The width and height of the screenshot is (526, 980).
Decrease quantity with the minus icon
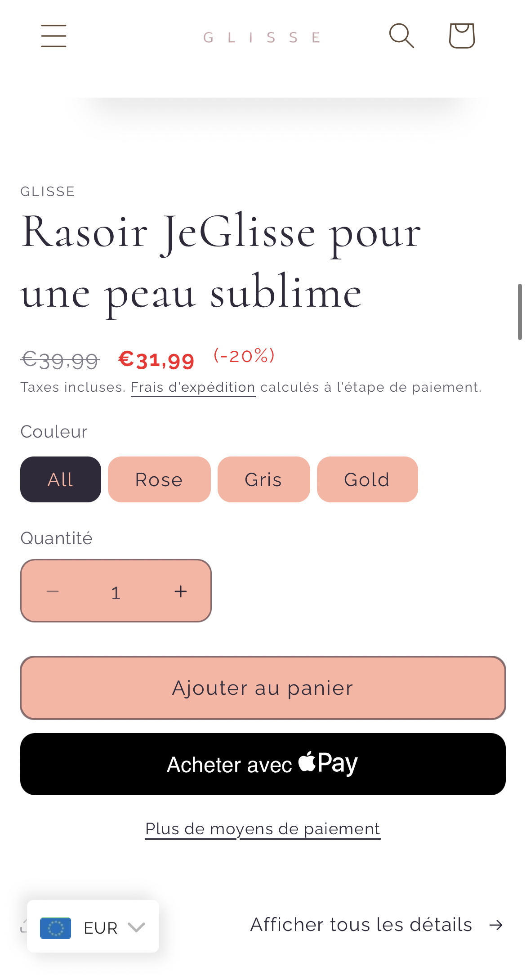[x=53, y=591]
